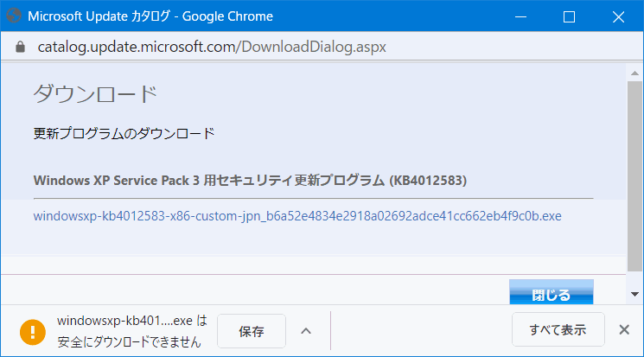Click the KB4012583 update title text
This screenshot has width=644, height=357.
250,181
